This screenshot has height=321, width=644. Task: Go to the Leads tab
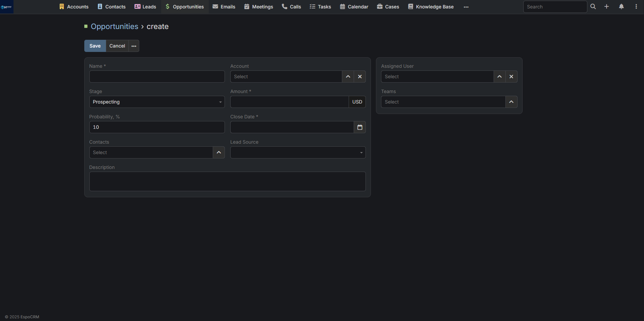pos(145,7)
